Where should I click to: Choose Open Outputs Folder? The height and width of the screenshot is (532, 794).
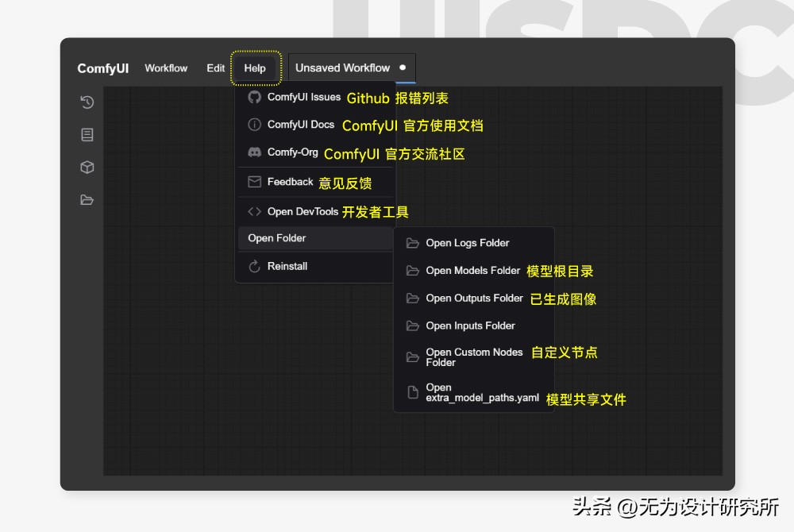point(474,299)
